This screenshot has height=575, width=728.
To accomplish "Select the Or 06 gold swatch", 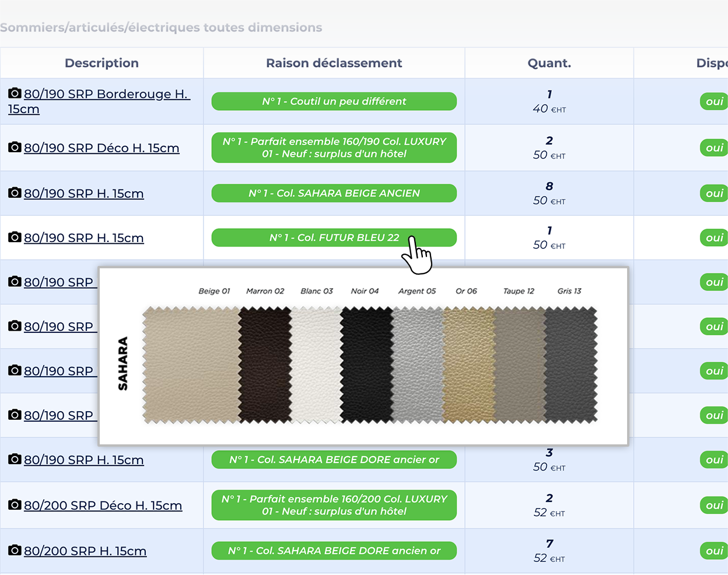I will pos(468,364).
